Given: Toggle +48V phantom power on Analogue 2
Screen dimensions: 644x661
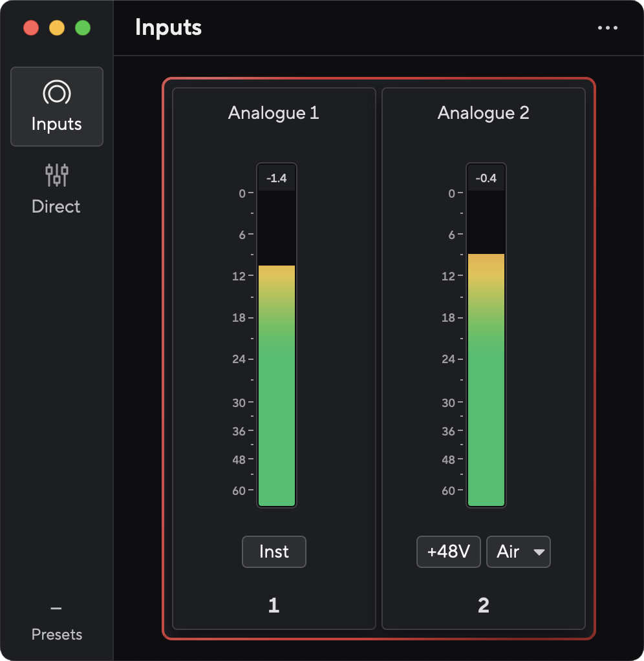Looking at the screenshot, I should (x=448, y=552).
